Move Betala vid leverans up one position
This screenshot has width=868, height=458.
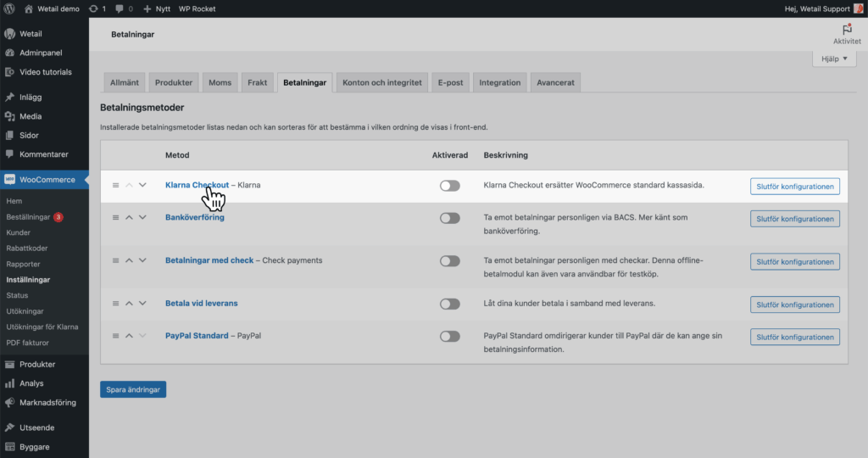(130, 304)
